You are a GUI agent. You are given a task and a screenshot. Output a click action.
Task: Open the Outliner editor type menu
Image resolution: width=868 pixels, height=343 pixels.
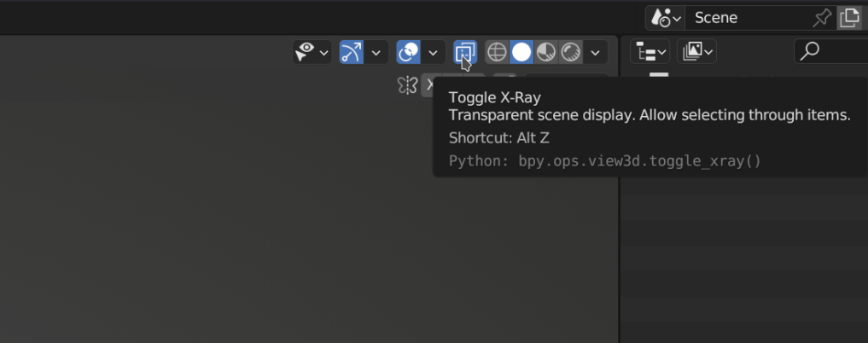650,53
